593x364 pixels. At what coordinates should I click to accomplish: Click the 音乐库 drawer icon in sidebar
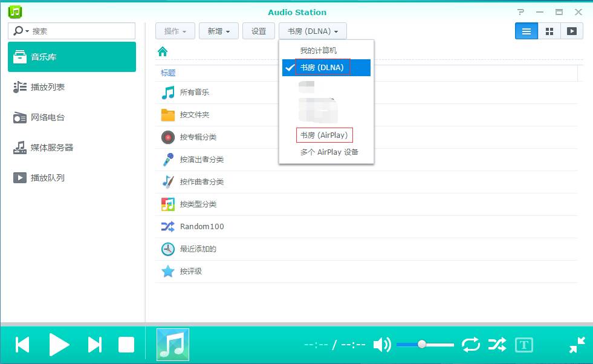(x=20, y=57)
